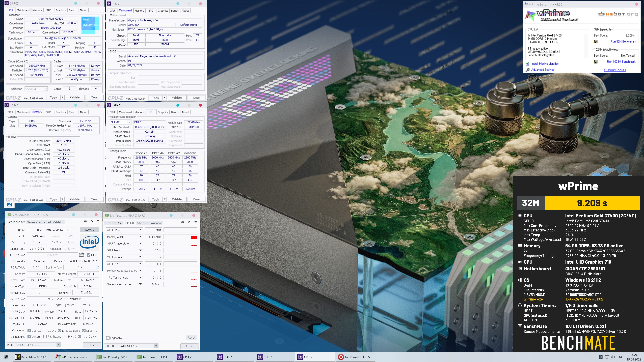This screenshot has width=644, height=362.
Task: Open Windows Start menu
Action: tap(6, 357)
